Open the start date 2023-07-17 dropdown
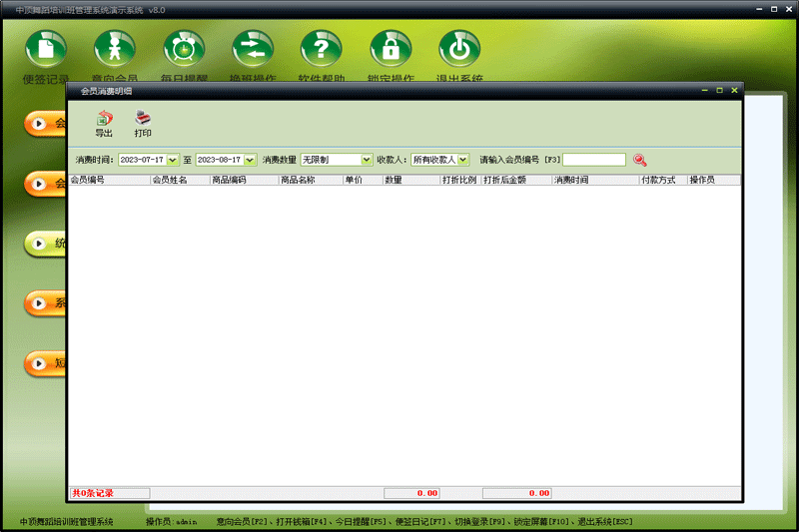The height and width of the screenshot is (532, 799). pyautogui.click(x=173, y=160)
